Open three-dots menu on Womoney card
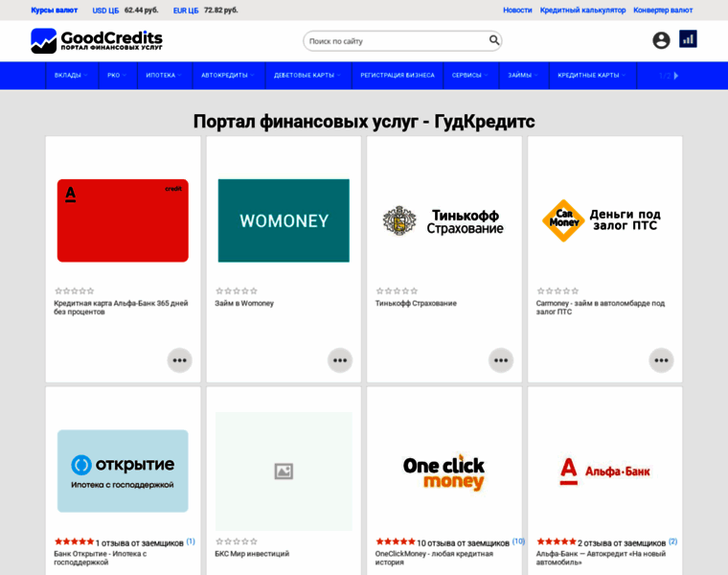The width and height of the screenshot is (728, 575). pyautogui.click(x=340, y=360)
